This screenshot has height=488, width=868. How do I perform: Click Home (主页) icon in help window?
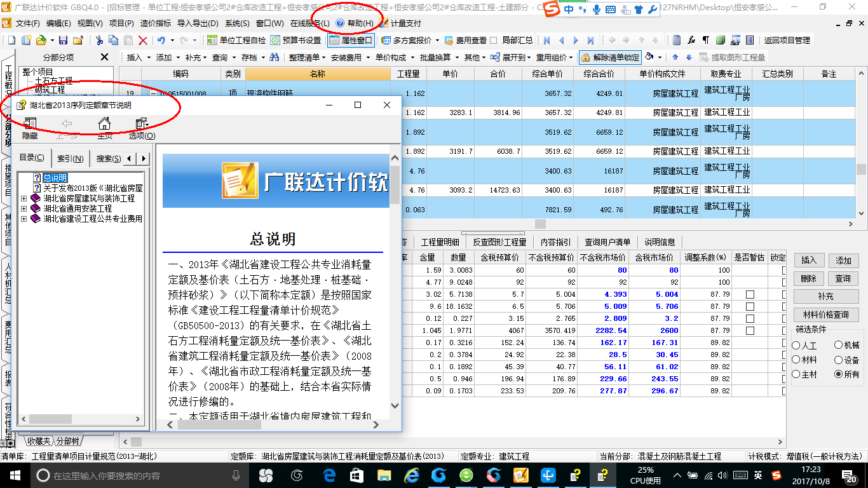click(x=105, y=128)
